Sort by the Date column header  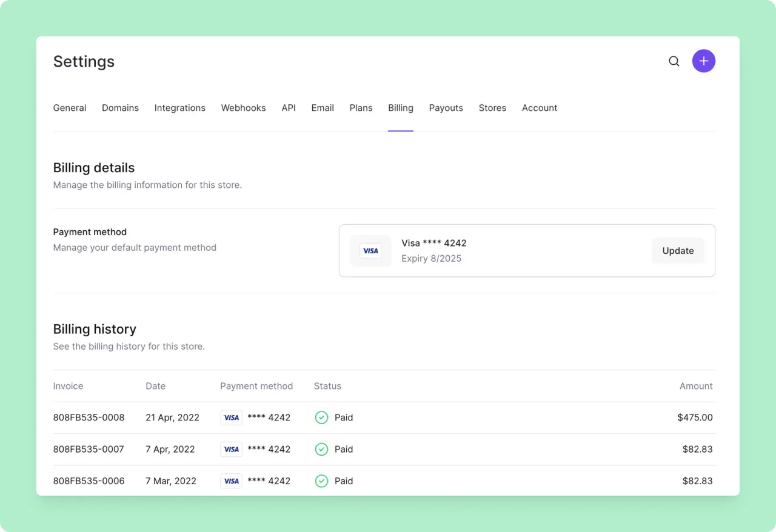pyautogui.click(x=155, y=386)
